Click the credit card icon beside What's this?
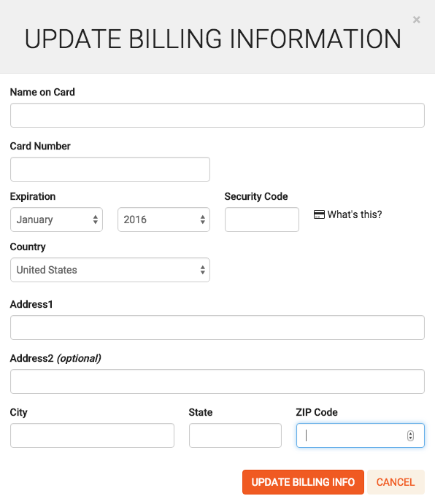 [x=319, y=214]
